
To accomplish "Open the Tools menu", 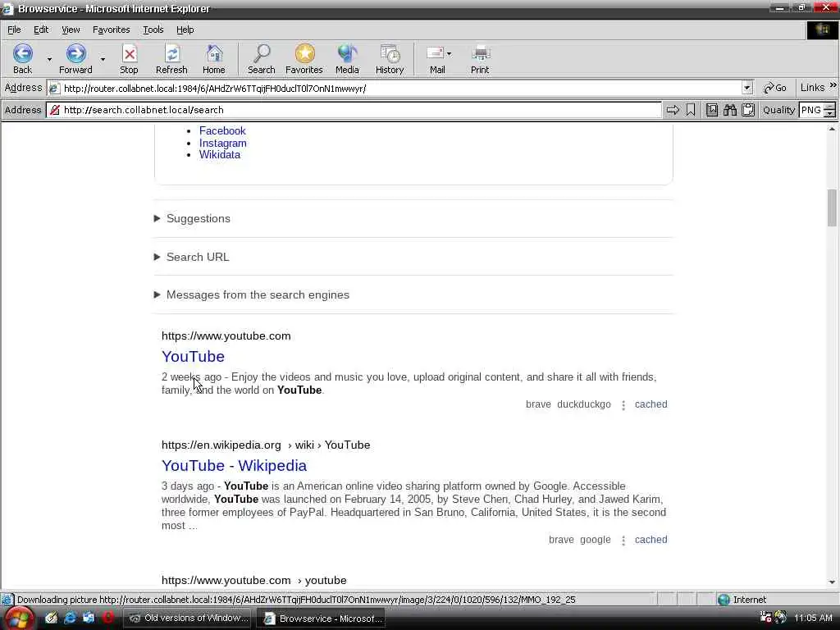I will (x=153, y=30).
